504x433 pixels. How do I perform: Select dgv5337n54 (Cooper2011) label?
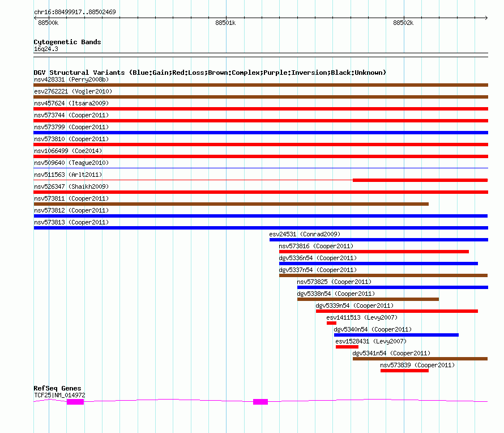pyautogui.click(x=318, y=270)
